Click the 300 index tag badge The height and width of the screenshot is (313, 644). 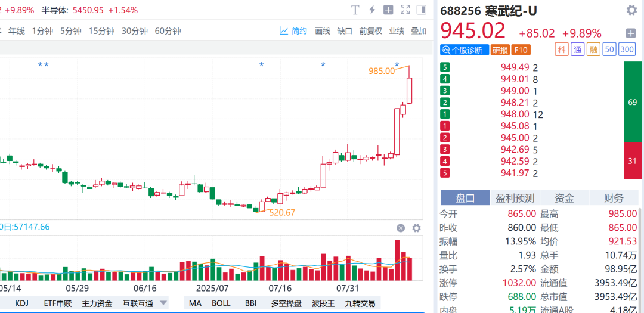[x=627, y=49]
